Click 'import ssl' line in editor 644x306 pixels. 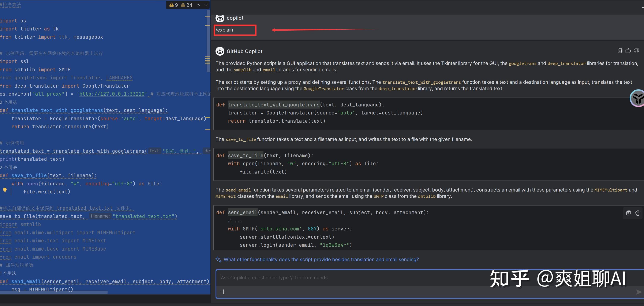(x=15, y=61)
